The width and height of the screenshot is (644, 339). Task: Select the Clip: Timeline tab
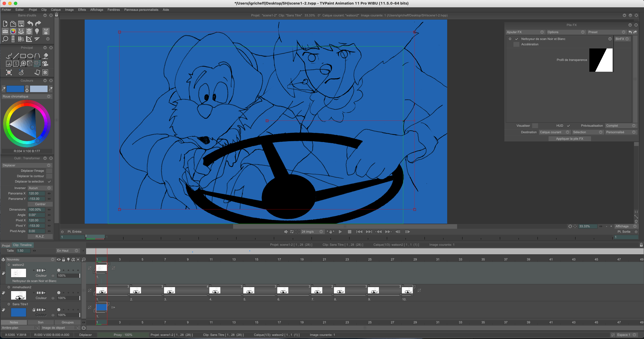pos(22,245)
